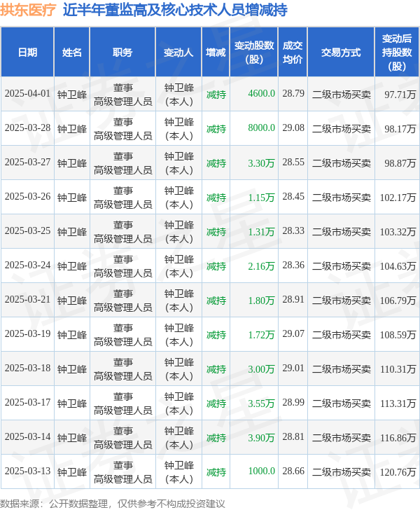Screen dimensions: 420x510
Task: Click the 日期 column header
Action: [27, 52]
